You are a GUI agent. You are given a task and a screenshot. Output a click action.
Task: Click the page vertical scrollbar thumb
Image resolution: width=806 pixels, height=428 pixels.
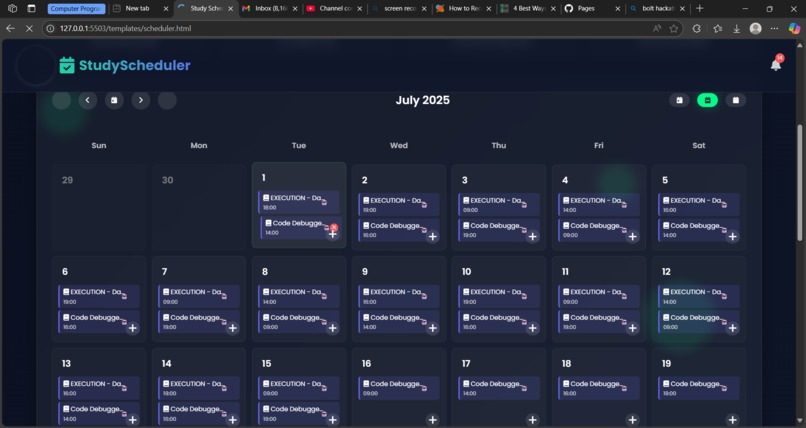pyautogui.click(x=800, y=181)
